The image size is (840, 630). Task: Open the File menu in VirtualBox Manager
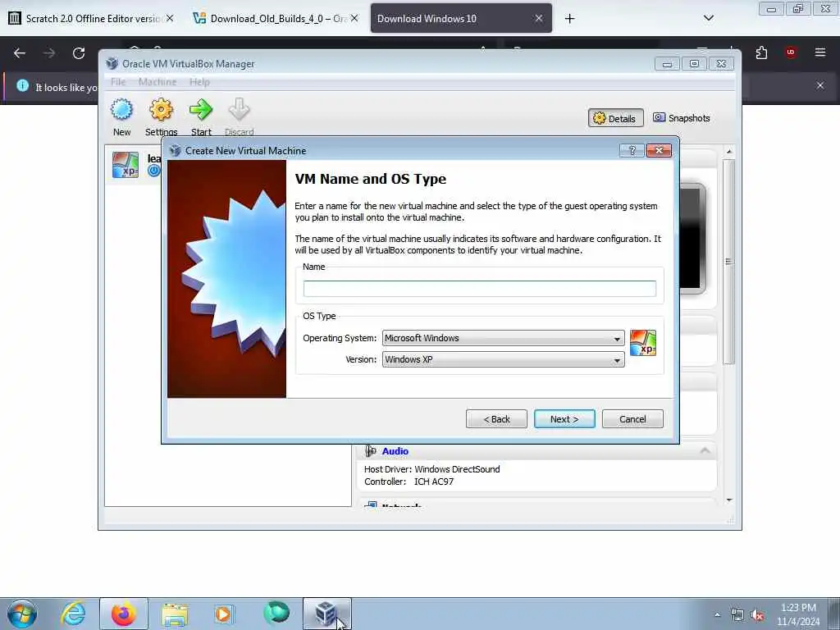pos(118,82)
